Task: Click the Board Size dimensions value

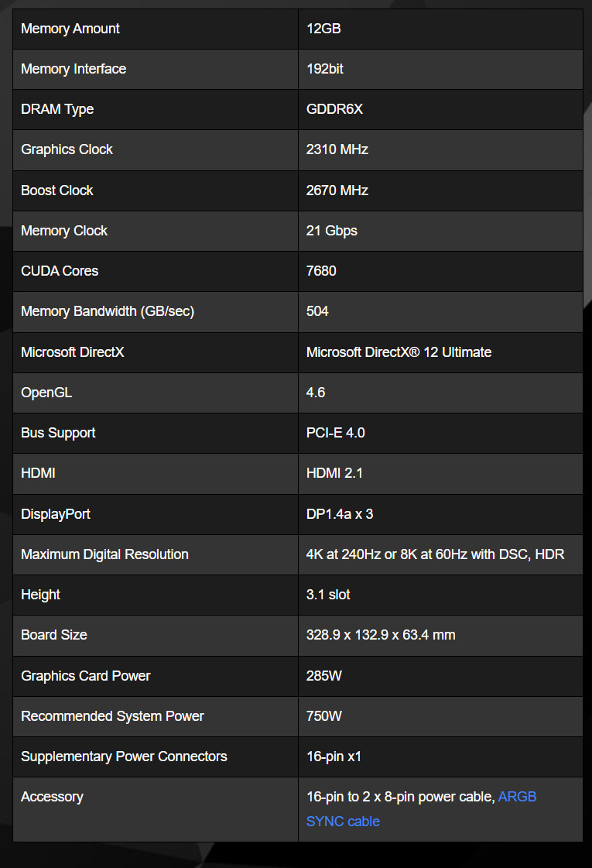Action: point(381,635)
